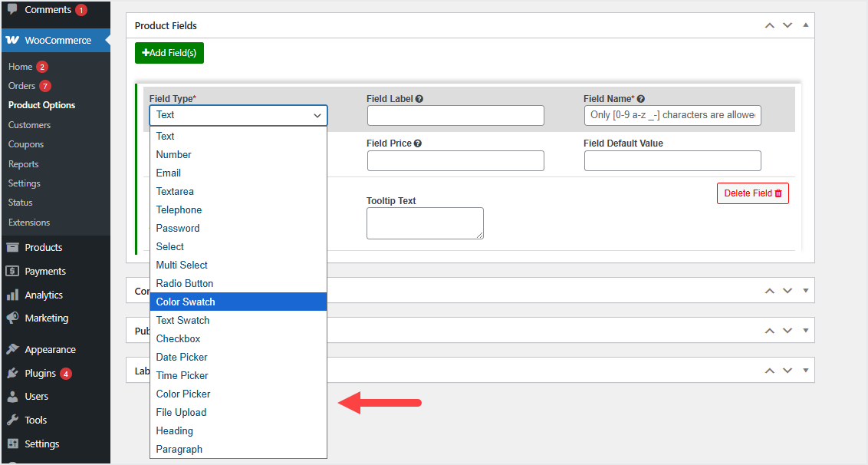Open Orders submenu link
This screenshot has height=465, width=868.
[x=21, y=86]
